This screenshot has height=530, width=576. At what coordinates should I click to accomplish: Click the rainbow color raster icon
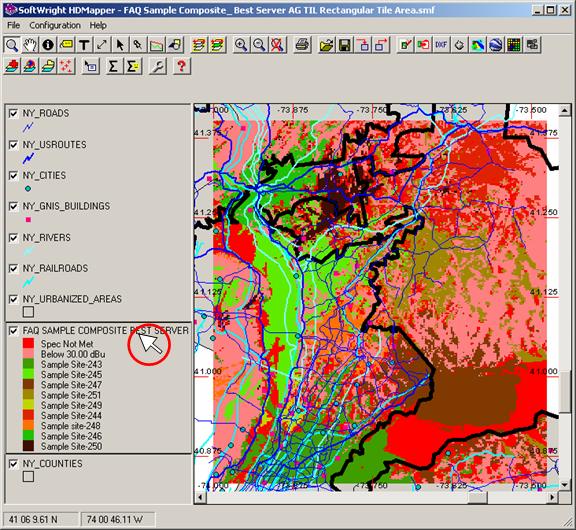[477, 45]
